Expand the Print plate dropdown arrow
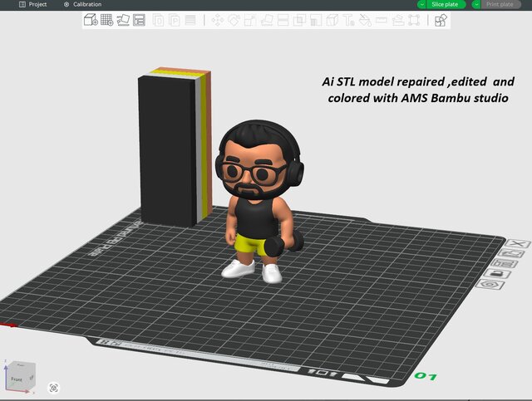532x401 pixels. (x=476, y=4)
